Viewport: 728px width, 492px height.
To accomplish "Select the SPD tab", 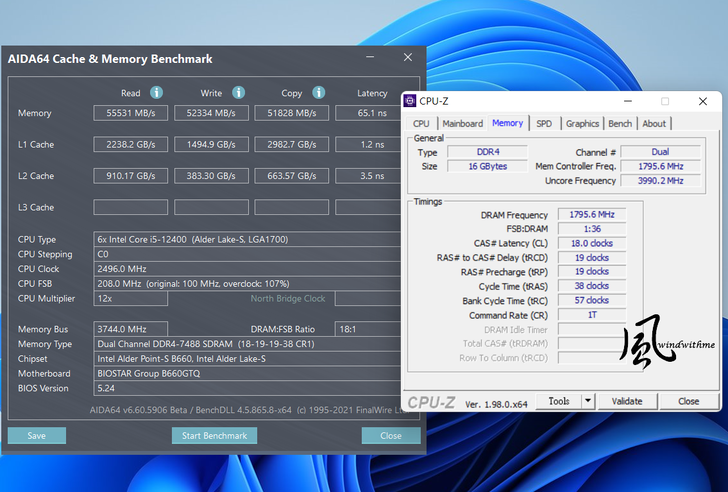I will click(543, 124).
